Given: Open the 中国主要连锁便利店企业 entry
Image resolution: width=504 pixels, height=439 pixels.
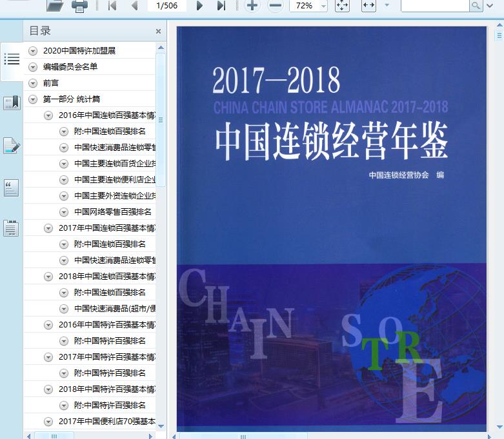Looking at the screenshot, I should [x=115, y=179].
